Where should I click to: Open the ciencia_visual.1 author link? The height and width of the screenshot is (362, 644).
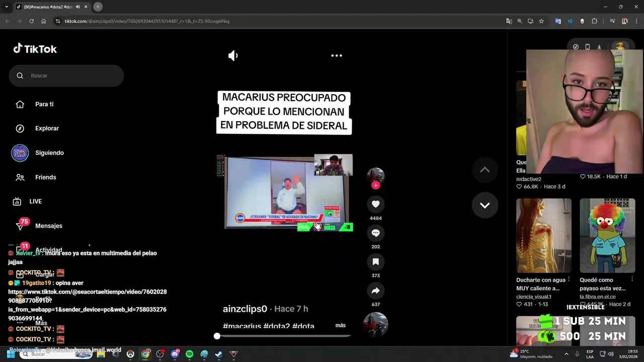pos(534,297)
